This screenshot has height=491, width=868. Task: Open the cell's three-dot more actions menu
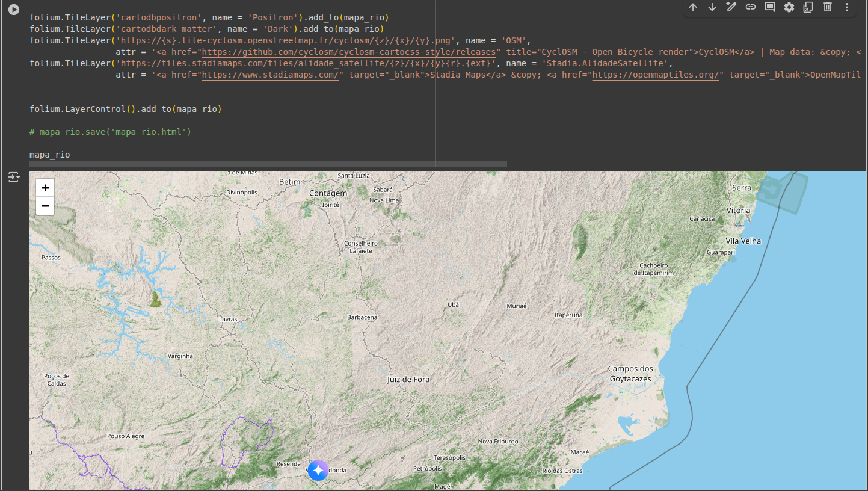pos(847,7)
